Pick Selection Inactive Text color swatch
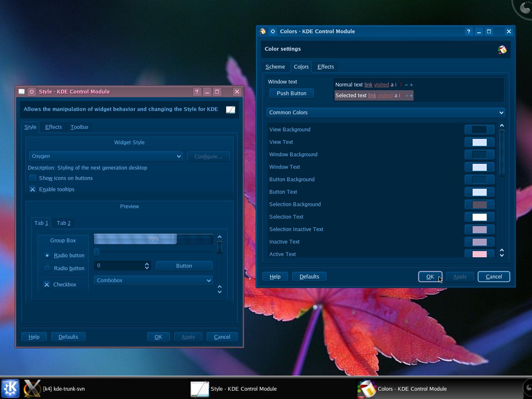 479,229
